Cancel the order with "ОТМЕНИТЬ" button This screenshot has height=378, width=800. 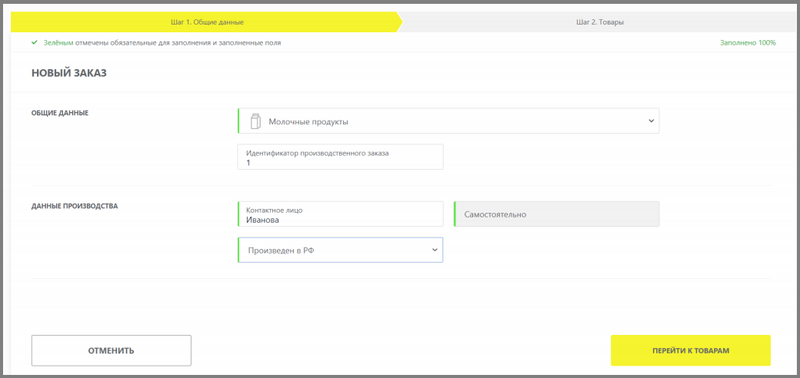coord(111,350)
